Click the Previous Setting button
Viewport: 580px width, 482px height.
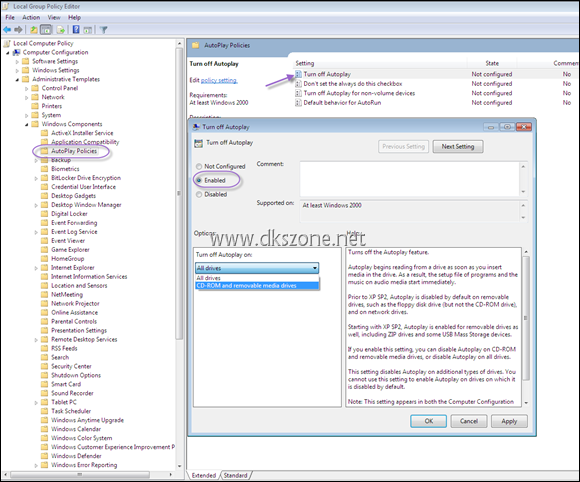403,146
